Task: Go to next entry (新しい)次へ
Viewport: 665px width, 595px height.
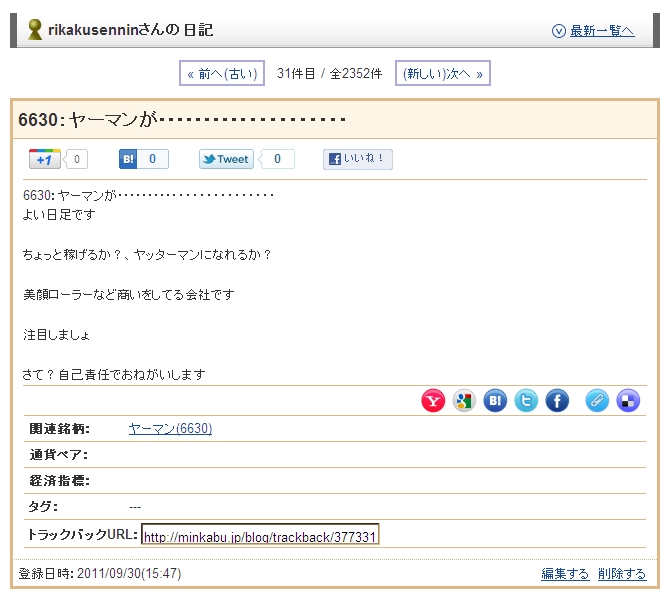Action: pos(443,73)
